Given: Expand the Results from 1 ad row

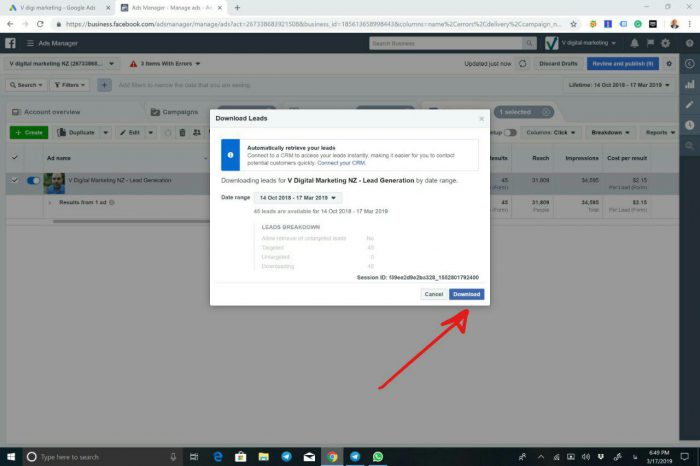Looking at the screenshot, I should tap(51, 203).
